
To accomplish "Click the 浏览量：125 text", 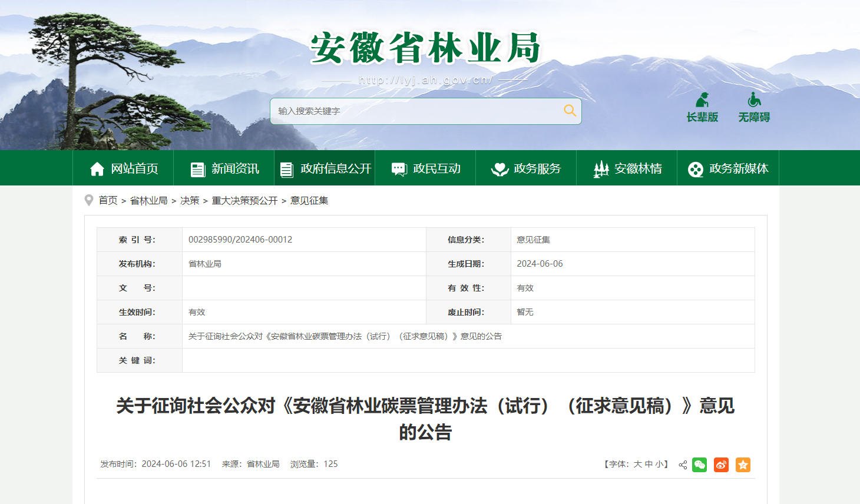I will (x=314, y=464).
